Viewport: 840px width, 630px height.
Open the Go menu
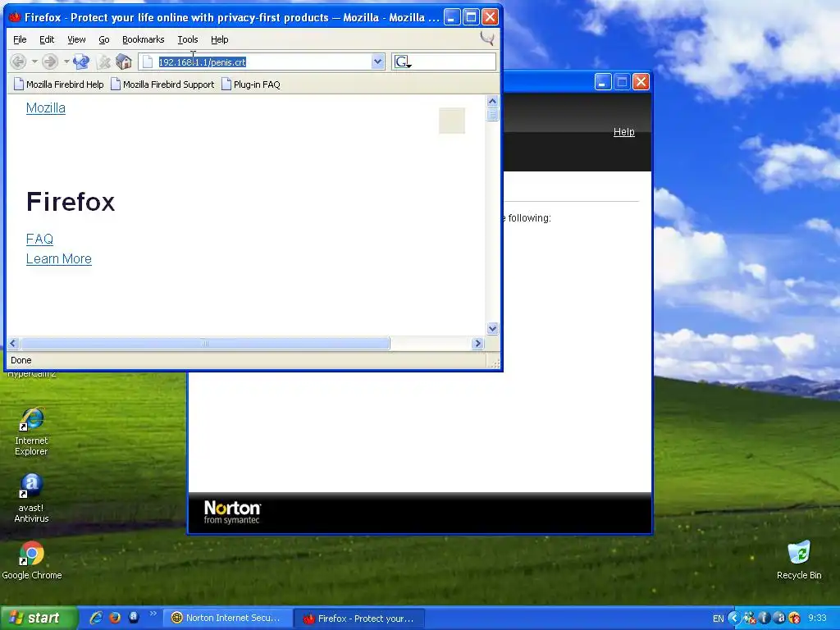tap(104, 39)
